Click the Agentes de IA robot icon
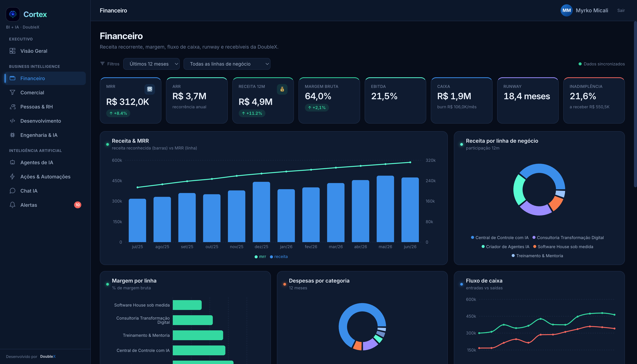This screenshot has height=364, width=637. point(12,163)
